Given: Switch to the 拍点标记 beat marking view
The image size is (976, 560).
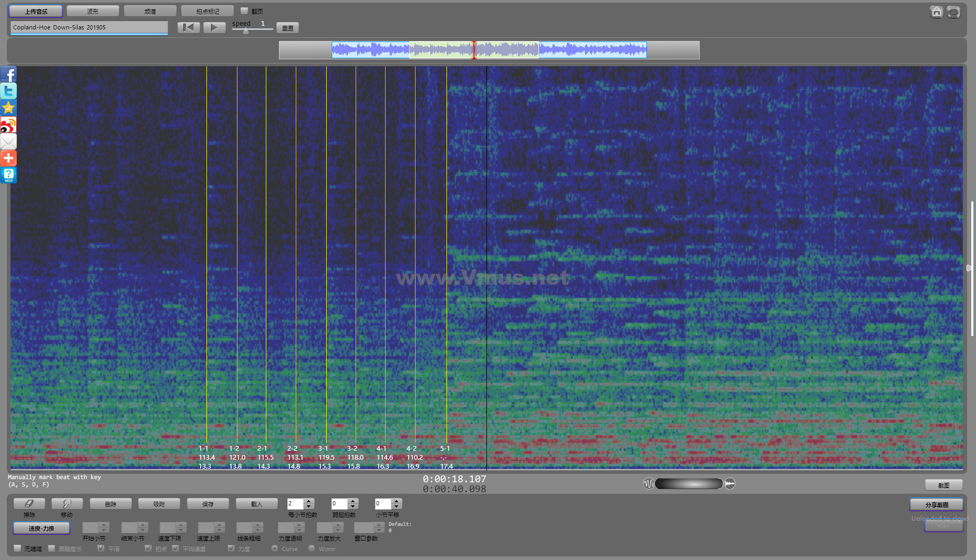Looking at the screenshot, I should pyautogui.click(x=207, y=11).
